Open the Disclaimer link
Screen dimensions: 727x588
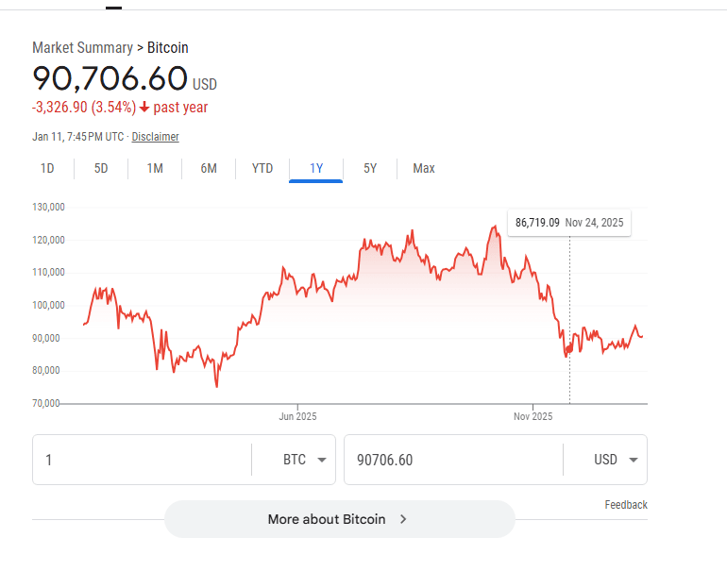point(155,137)
